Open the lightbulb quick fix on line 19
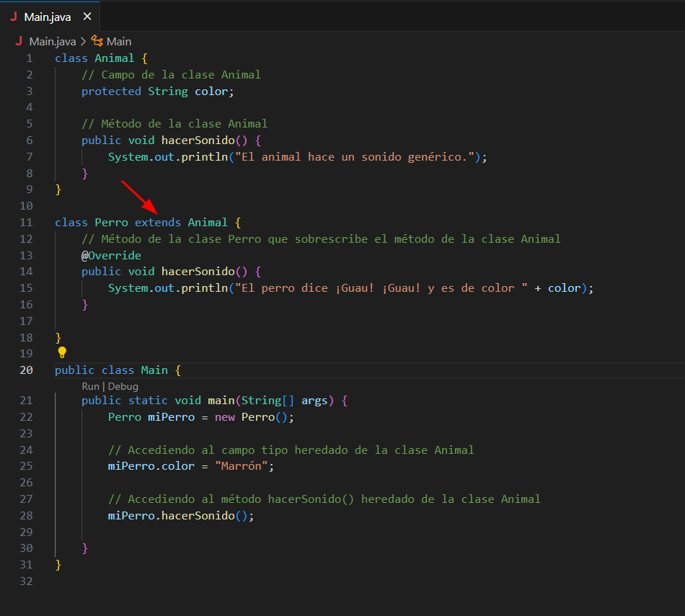The width and height of the screenshot is (685, 616). [x=62, y=352]
